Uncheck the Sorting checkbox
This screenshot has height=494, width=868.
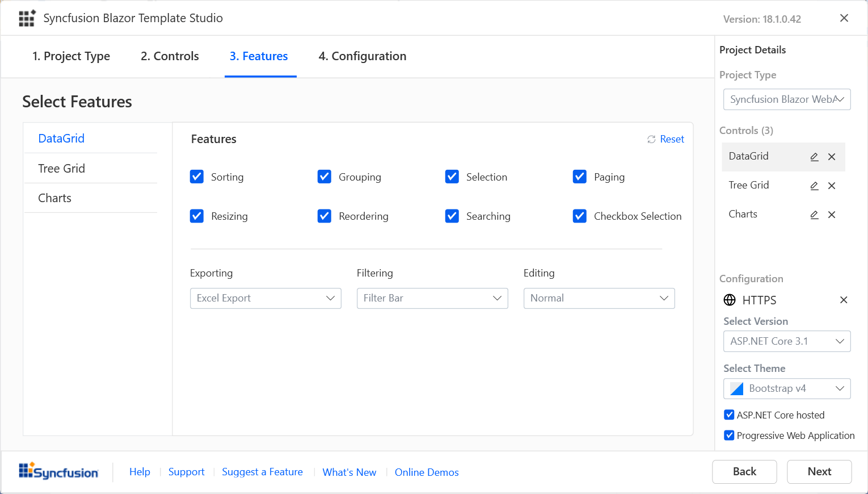coord(197,177)
